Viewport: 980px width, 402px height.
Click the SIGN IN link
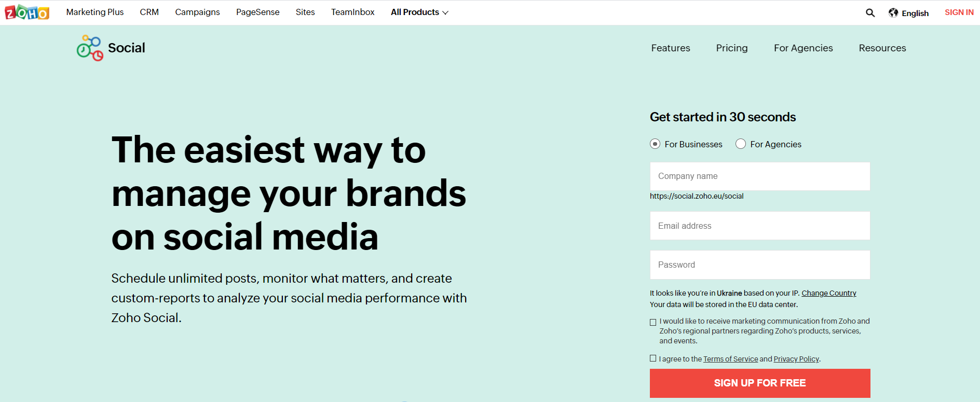[x=959, y=12]
